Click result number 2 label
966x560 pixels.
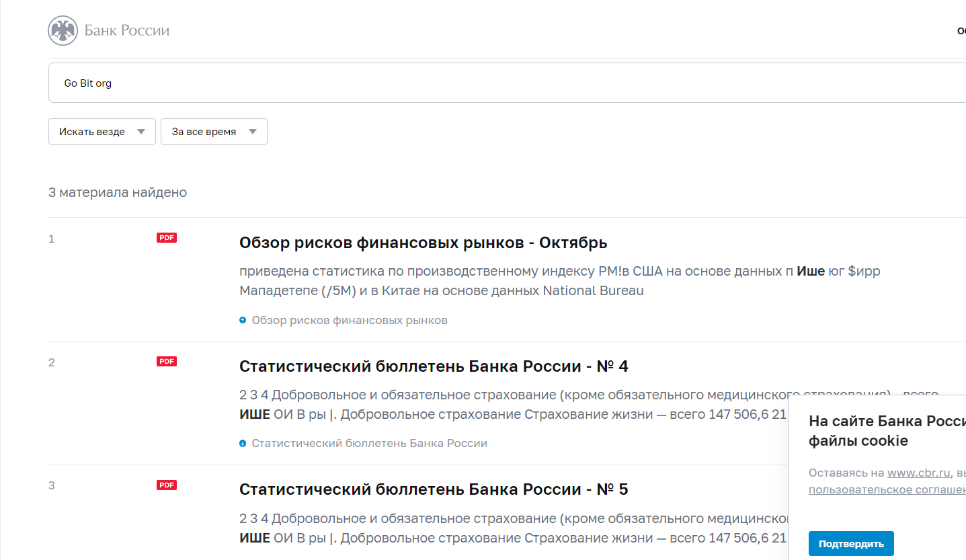(52, 362)
